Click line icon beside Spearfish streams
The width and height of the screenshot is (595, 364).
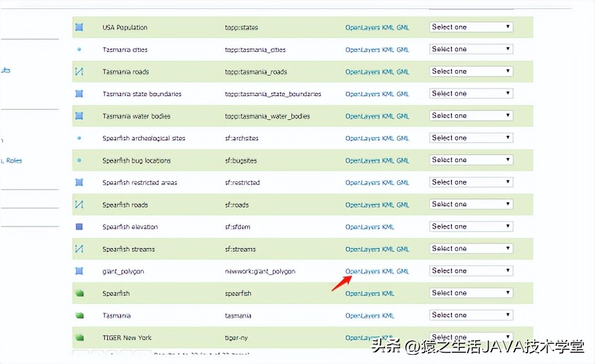coord(79,249)
